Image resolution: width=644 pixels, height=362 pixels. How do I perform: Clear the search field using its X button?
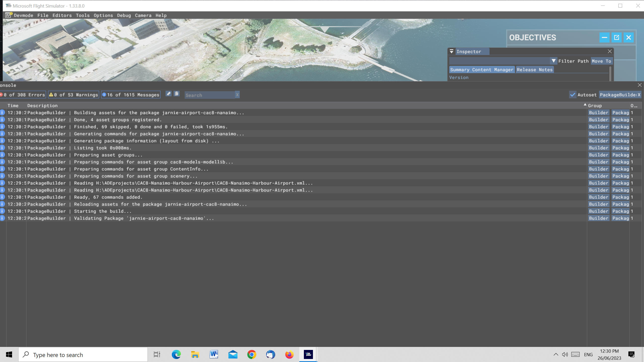coord(237,95)
